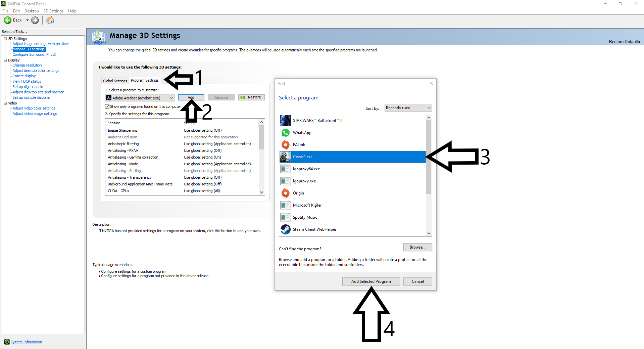The width and height of the screenshot is (644, 349).
Task: Click the Spotify Music program icon
Action: coord(286,217)
